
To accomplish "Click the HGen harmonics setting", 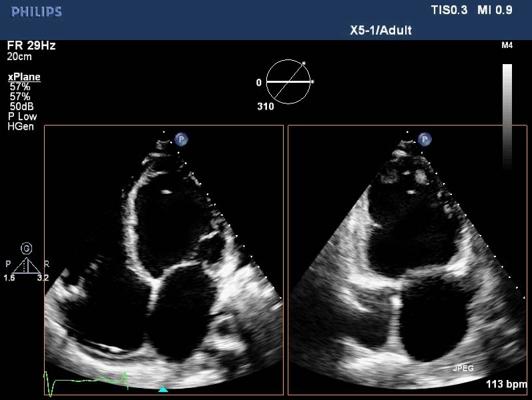I will pyautogui.click(x=20, y=126).
